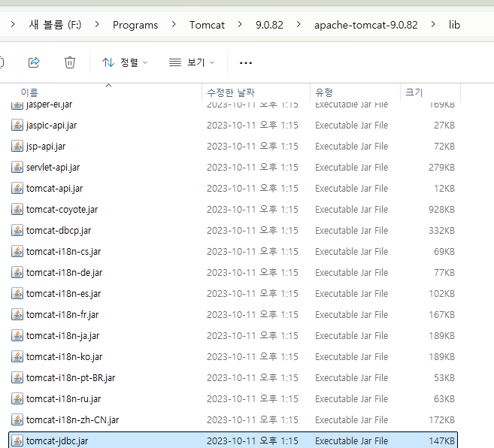Click jar icon of jsp-api.jar
Viewport: 494px width, 448px height.
click(x=17, y=146)
